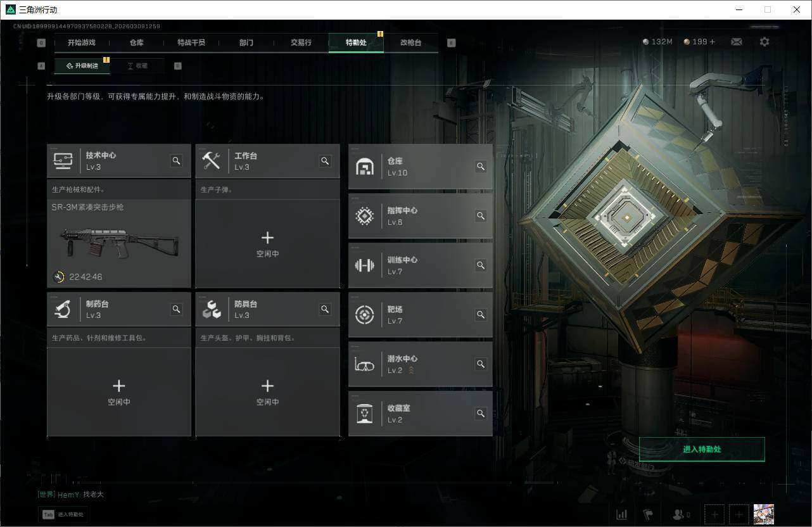Inspect 仓库 Lv.10 with its magnifier
This screenshot has width=812, height=527.
tap(481, 167)
